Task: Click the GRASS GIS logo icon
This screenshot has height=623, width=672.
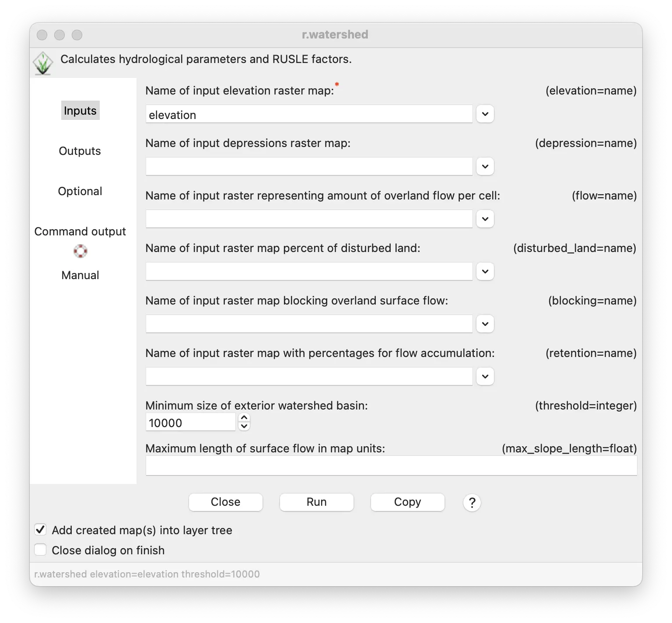Action: (43, 63)
